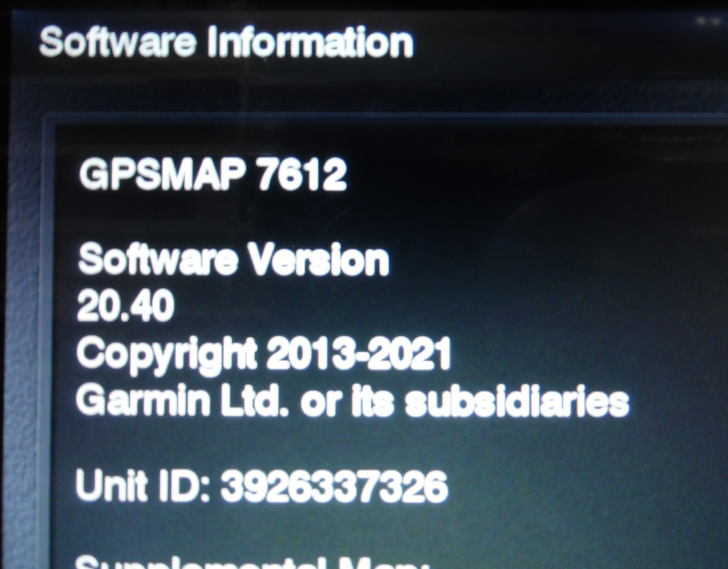Select the word Copyright
The width and height of the screenshot is (728, 569).
point(167,355)
